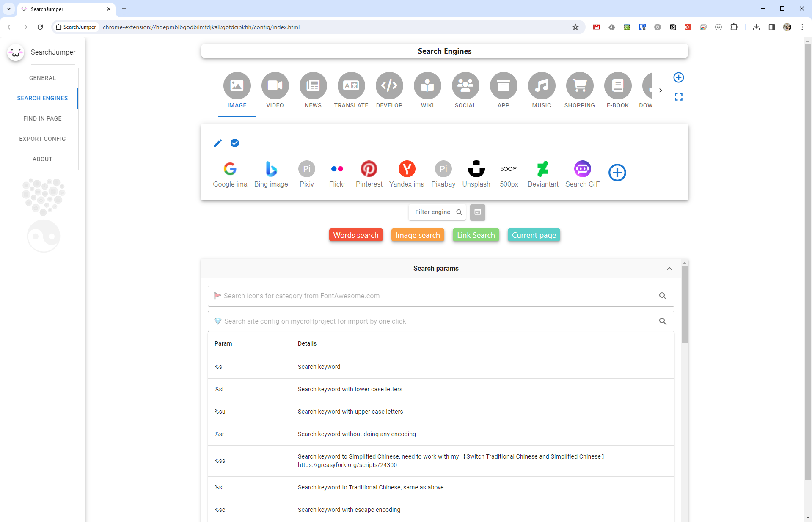Click the Words search button

click(x=356, y=235)
